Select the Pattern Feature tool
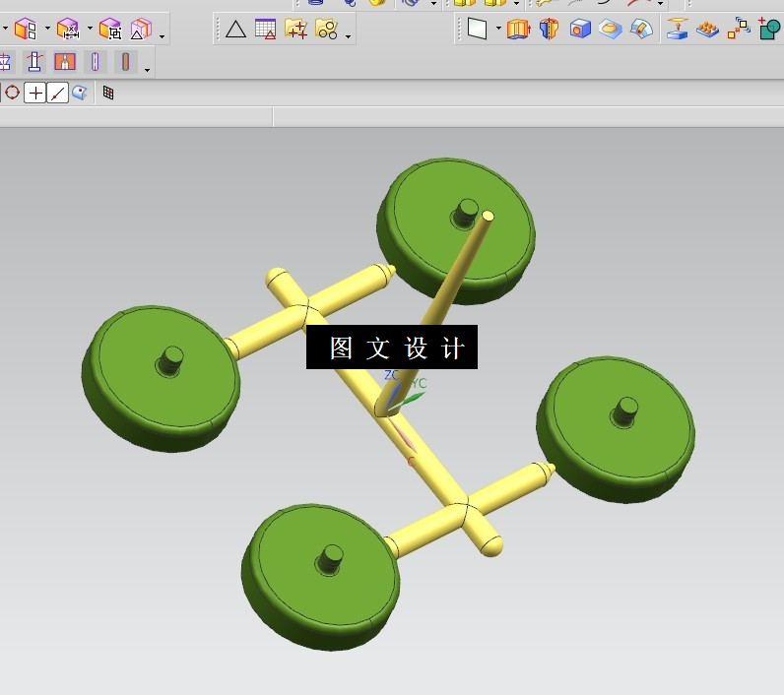This screenshot has height=695, width=784. pos(707,29)
